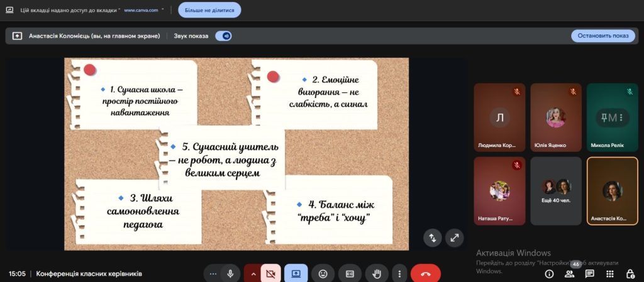The width and height of the screenshot is (644, 282).
Task: Expand presentation to fullscreen
Action: [454, 237]
